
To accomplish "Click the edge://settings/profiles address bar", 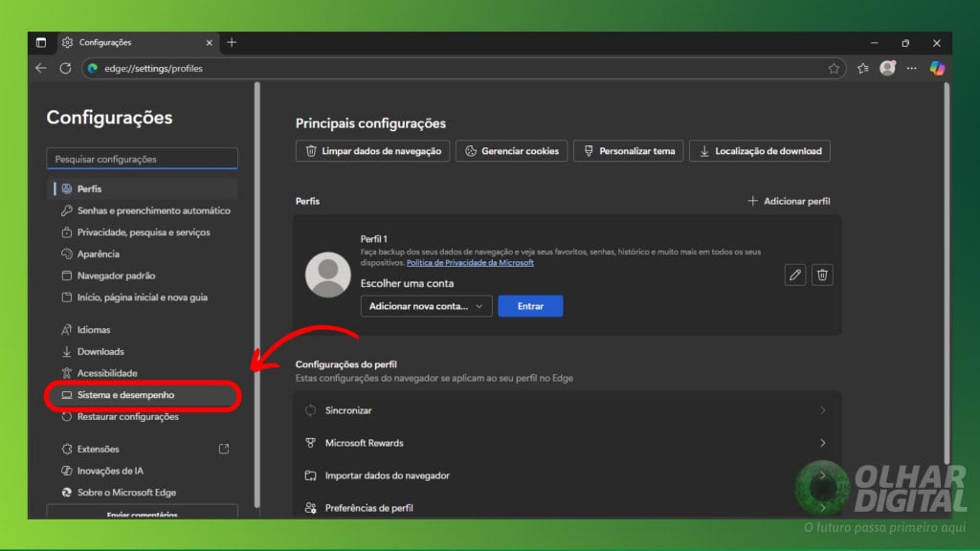I will (464, 69).
